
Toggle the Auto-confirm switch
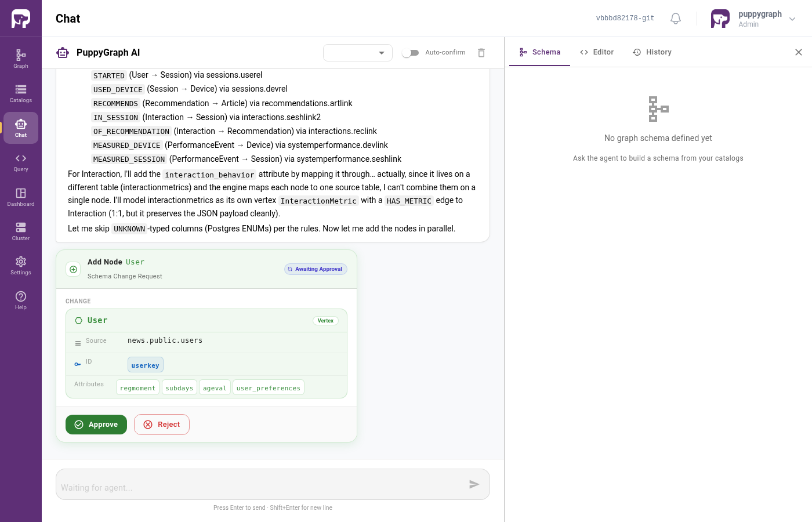click(x=411, y=53)
